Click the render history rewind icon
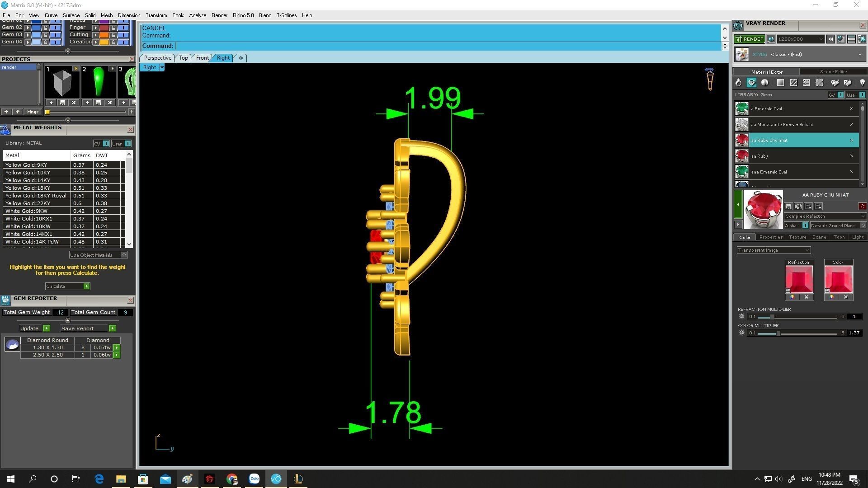The width and height of the screenshot is (868, 488). coord(830,39)
